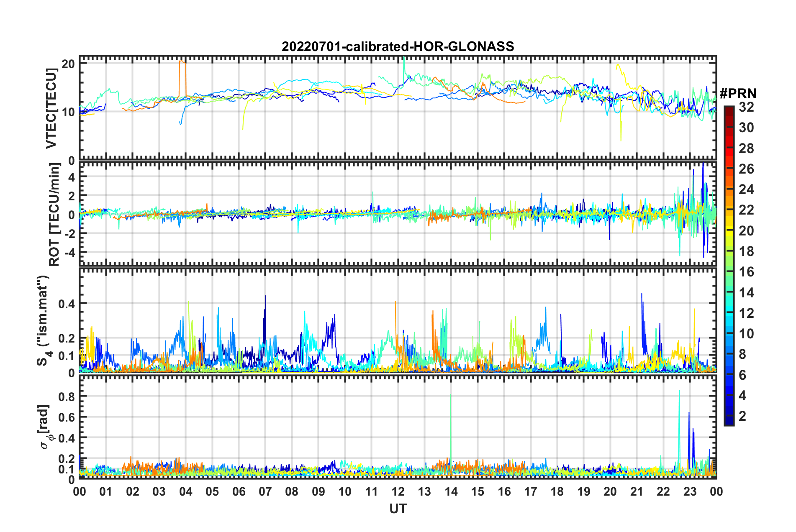Click the VTEC[TECU] y-axis label

point(51,108)
